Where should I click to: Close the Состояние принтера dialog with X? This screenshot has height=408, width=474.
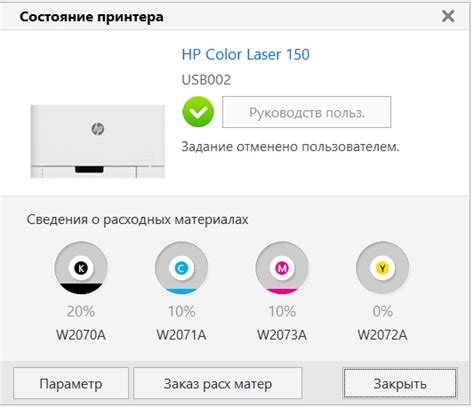click(448, 16)
